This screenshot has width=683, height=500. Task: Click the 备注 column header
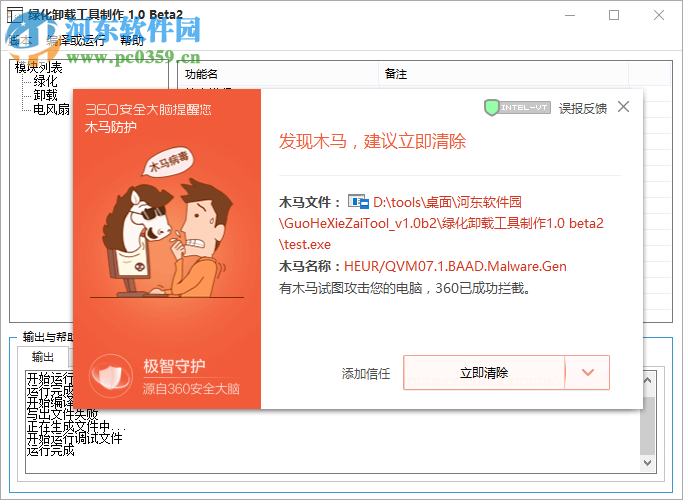click(503, 74)
